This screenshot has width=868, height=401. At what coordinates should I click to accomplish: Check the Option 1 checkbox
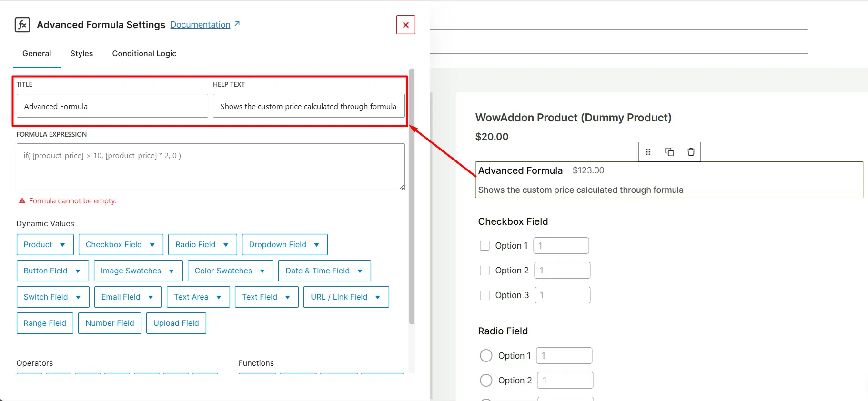pyautogui.click(x=484, y=246)
